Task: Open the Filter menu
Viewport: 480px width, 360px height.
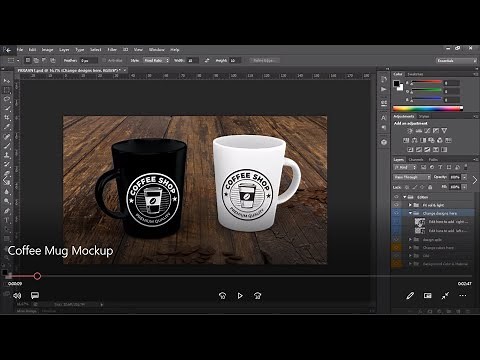Action: pos(112,50)
